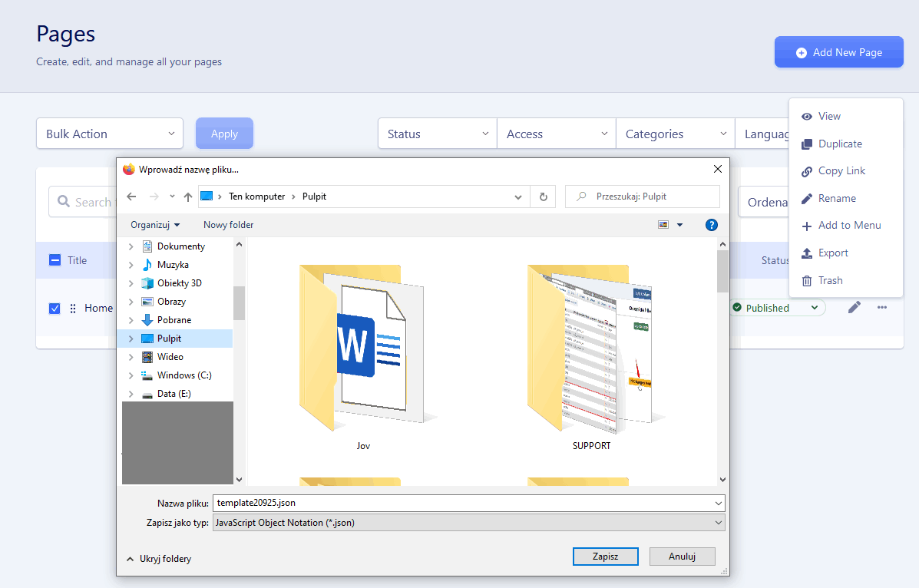
Task: Click the refresh icon in file dialog
Action: pyautogui.click(x=543, y=197)
